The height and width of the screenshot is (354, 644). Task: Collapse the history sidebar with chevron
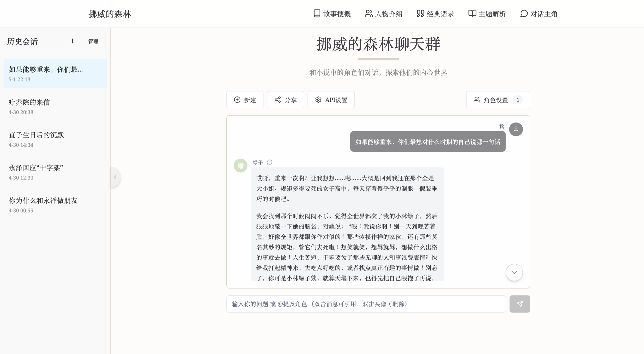(x=115, y=177)
